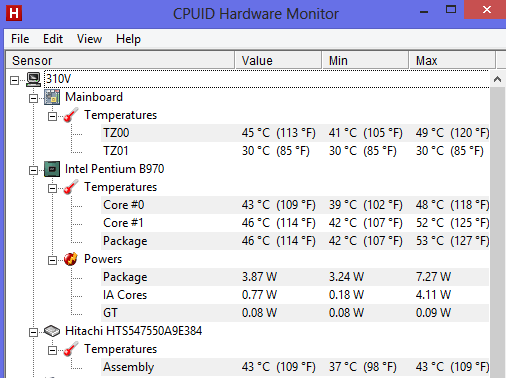The image size is (506, 378).
Task: Collapse the Mainboard tree node
Action: tap(33, 98)
